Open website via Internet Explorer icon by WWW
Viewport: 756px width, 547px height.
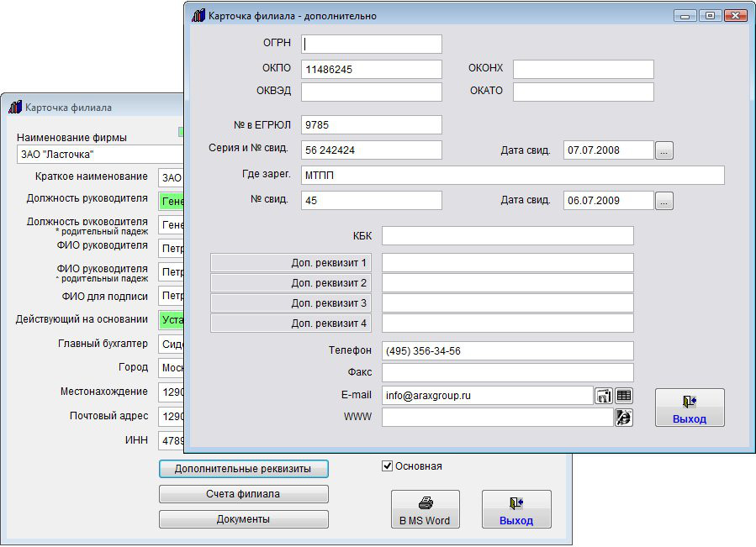(624, 418)
